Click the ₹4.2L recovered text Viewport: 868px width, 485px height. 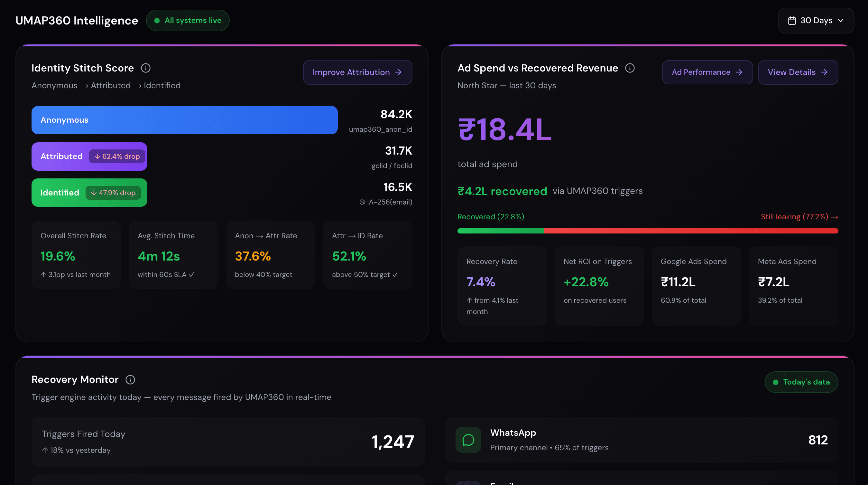(x=502, y=191)
